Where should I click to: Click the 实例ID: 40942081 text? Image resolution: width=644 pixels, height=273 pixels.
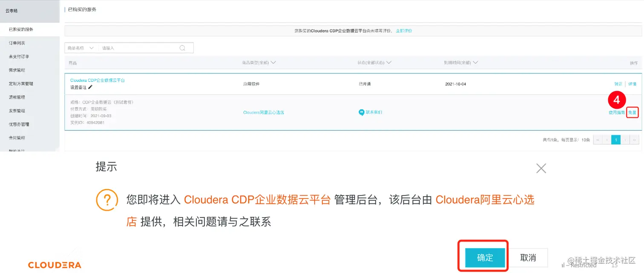[87, 123]
